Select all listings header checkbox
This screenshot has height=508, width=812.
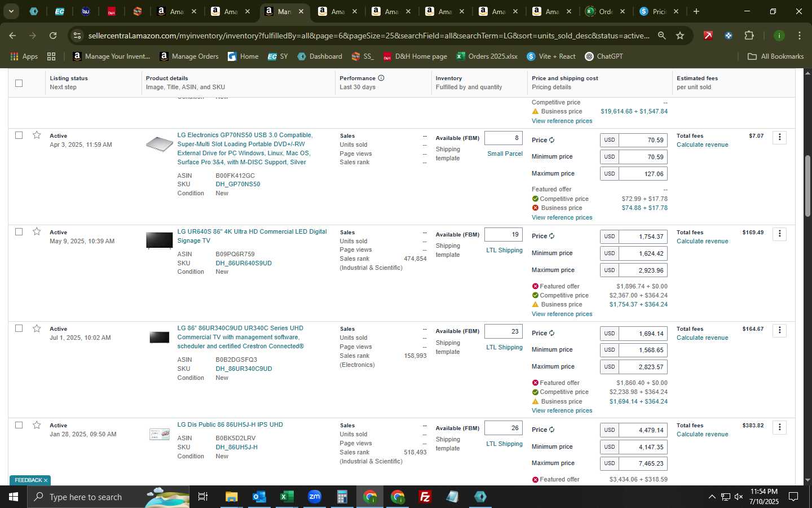(19, 83)
